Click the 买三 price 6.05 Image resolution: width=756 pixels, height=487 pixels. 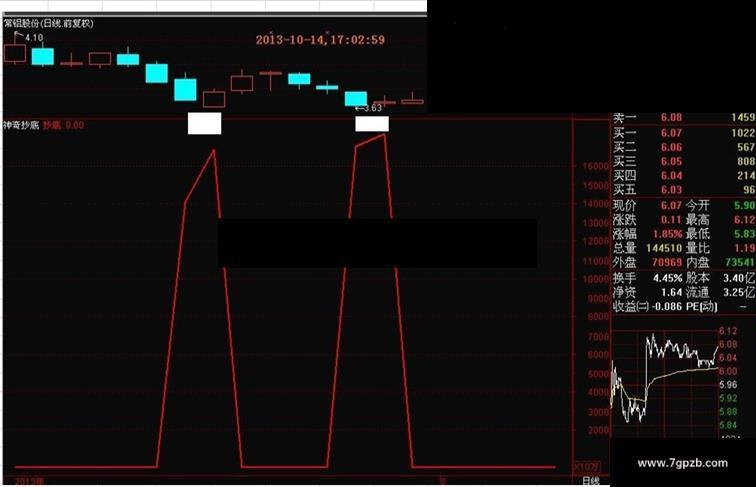coord(671,162)
